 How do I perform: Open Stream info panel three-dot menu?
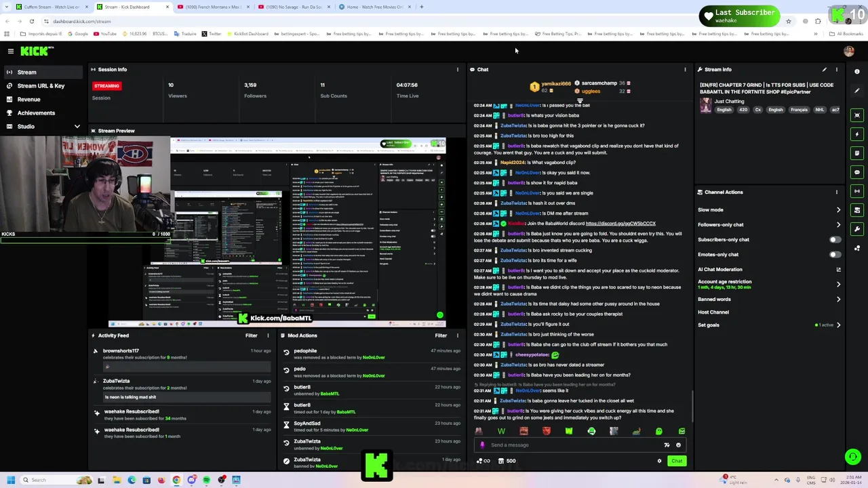837,69
